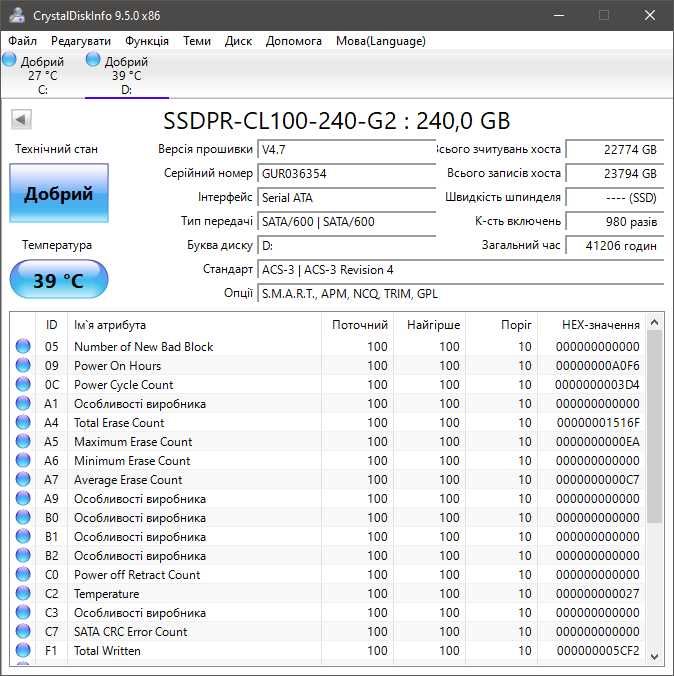Viewport: 674px width, 676px height.
Task: Click the status orb for Power Cycle Count
Action: click(23, 384)
